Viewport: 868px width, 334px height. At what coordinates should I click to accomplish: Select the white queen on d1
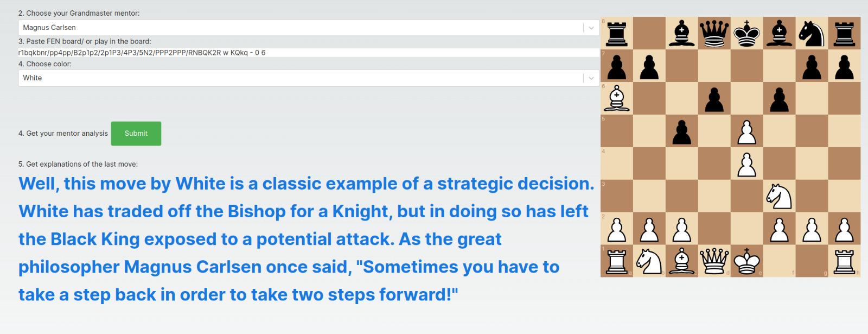coord(714,261)
